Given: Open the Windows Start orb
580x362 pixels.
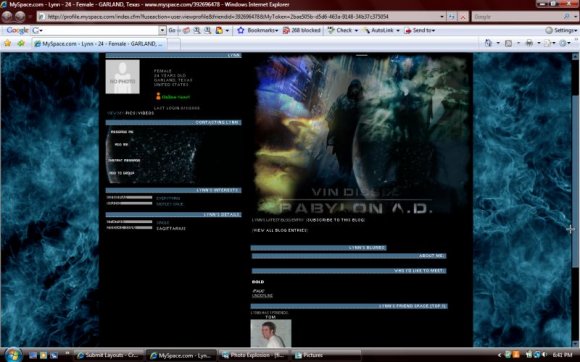Looking at the screenshot, I should coord(13,355).
